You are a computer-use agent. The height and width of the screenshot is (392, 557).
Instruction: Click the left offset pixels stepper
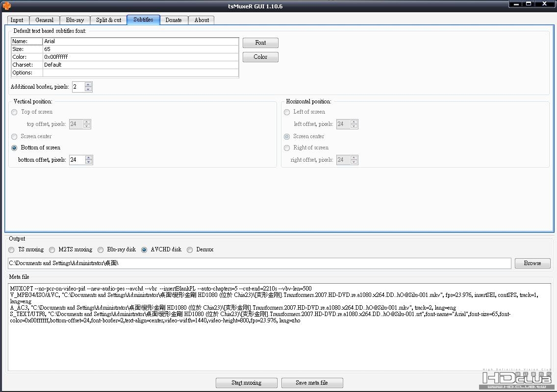coord(347,124)
